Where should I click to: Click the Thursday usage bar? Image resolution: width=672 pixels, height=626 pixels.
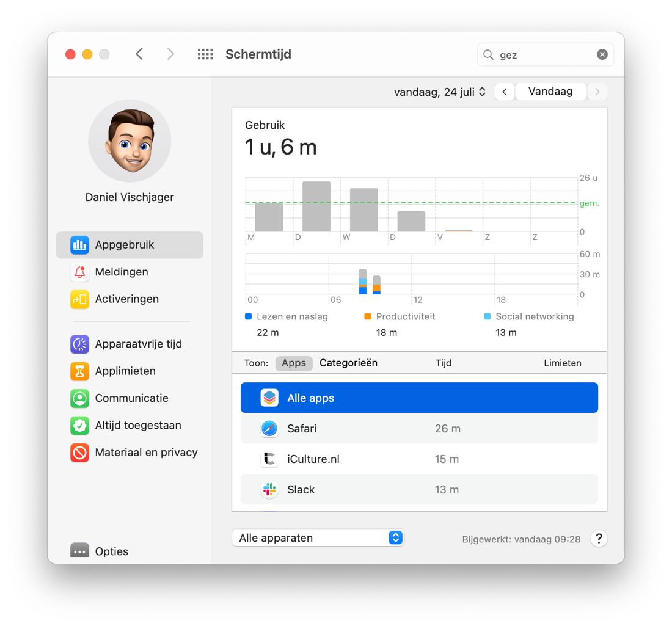click(411, 222)
